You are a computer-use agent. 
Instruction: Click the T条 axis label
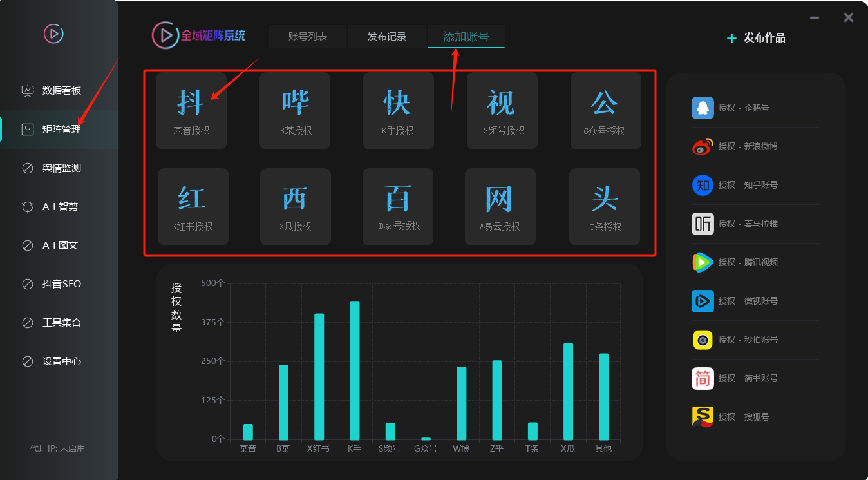click(532, 448)
